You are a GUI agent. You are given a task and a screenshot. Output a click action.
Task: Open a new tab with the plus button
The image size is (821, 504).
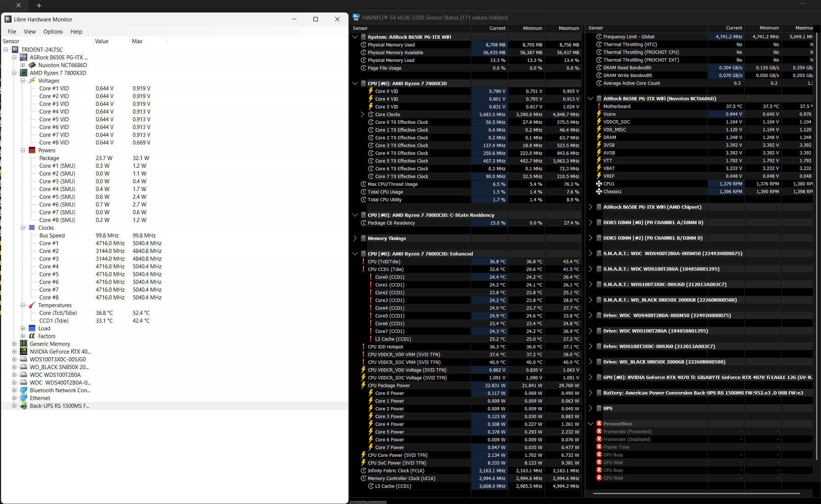[39, 6]
